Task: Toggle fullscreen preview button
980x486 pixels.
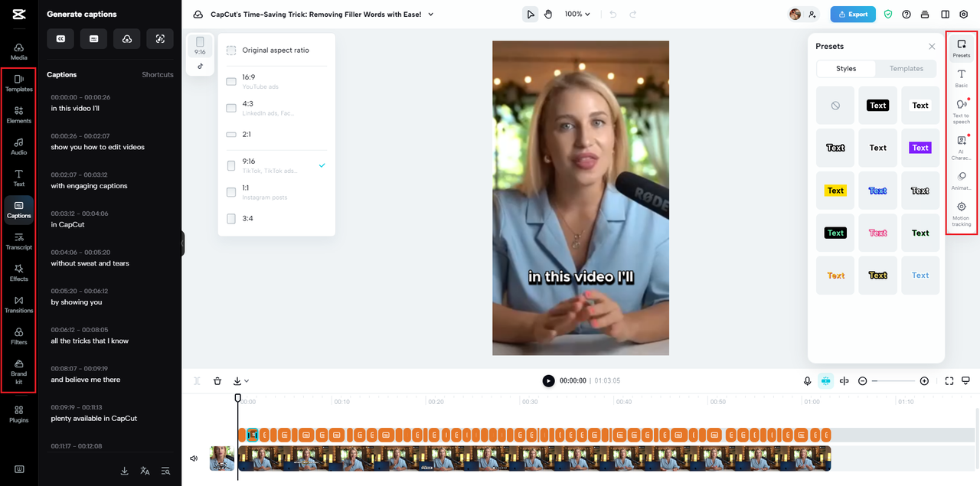Action: tap(949, 380)
